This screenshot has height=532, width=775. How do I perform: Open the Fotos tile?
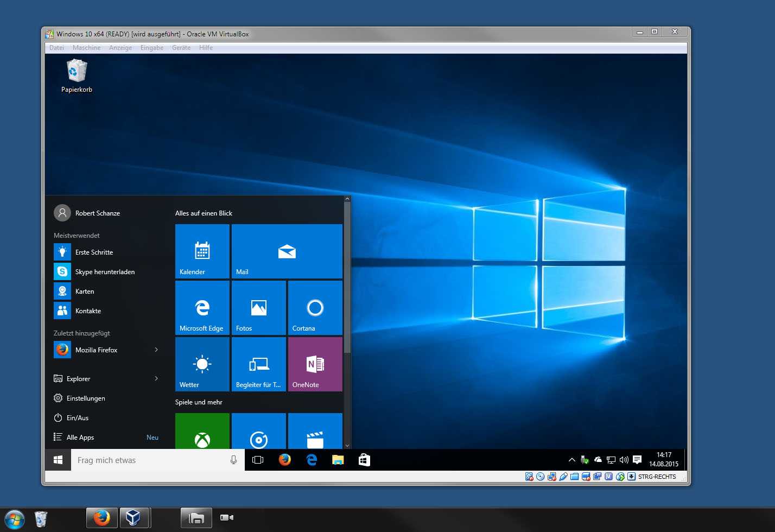click(x=259, y=308)
